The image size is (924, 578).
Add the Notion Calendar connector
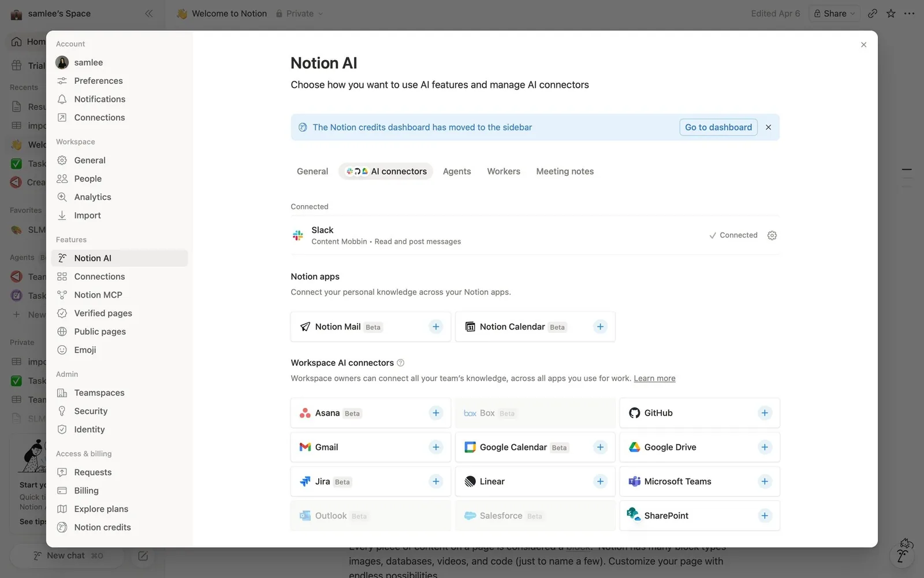click(x=601, y=327)
